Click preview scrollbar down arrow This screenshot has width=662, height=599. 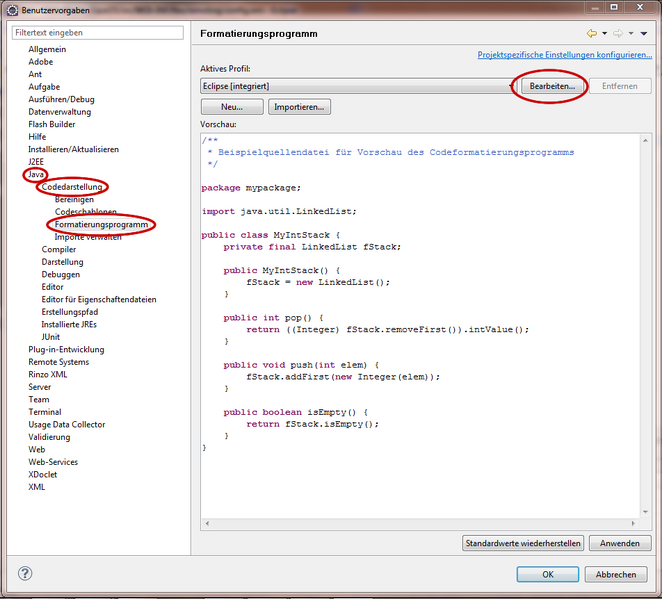point(646,512)
